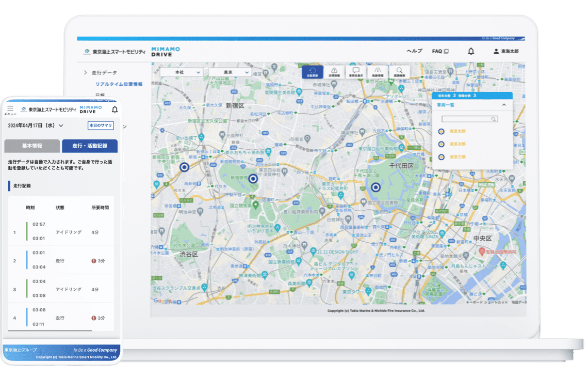
Task: Click row 1 アイドリング status text
Action: coord(69,232)
